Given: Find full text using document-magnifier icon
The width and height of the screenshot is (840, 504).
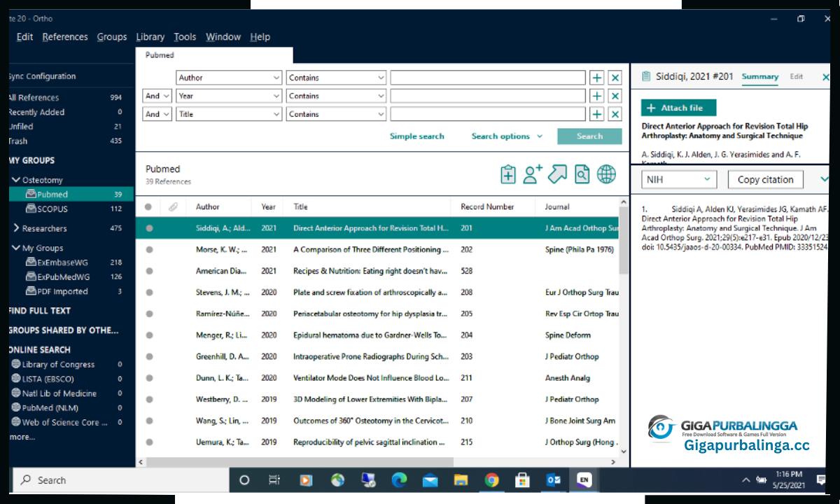Looking at the screenshot, I should (x=582, y=174).
